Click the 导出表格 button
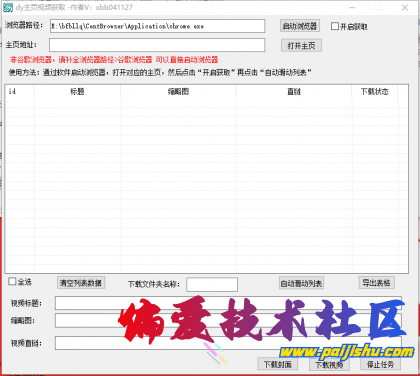The image size is (420, 376). pyautogui.click(x=377, y=283)
